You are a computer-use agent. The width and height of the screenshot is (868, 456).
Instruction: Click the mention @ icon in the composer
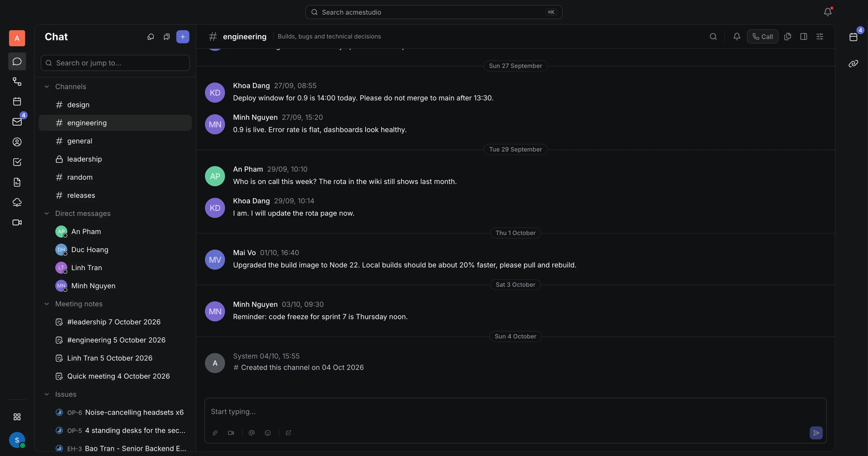tap(251, 433)
